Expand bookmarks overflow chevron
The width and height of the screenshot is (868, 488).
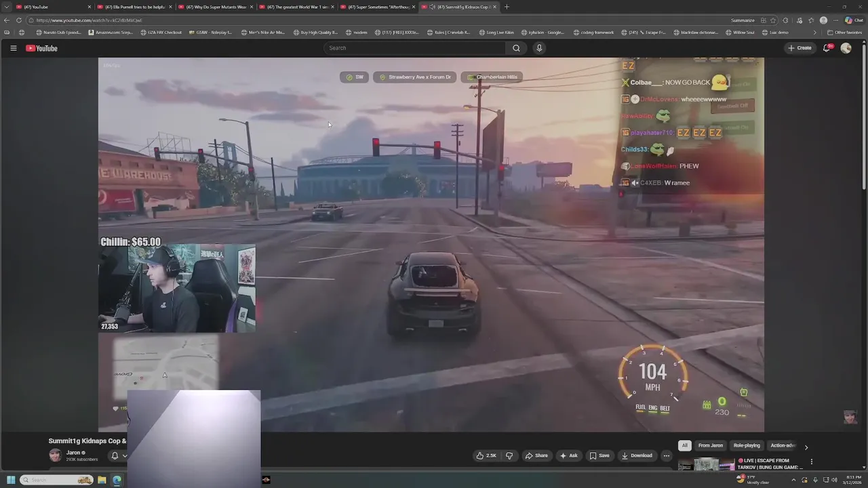click(816, 32)
